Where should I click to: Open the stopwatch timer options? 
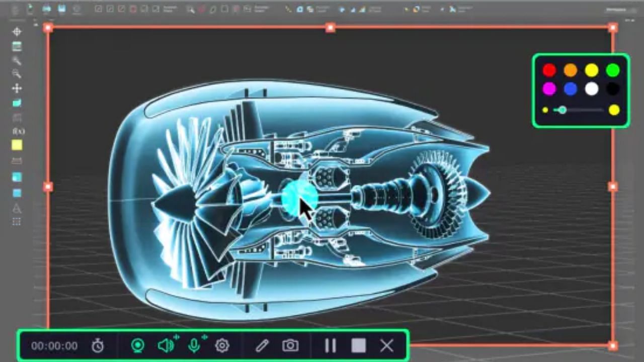98,345
